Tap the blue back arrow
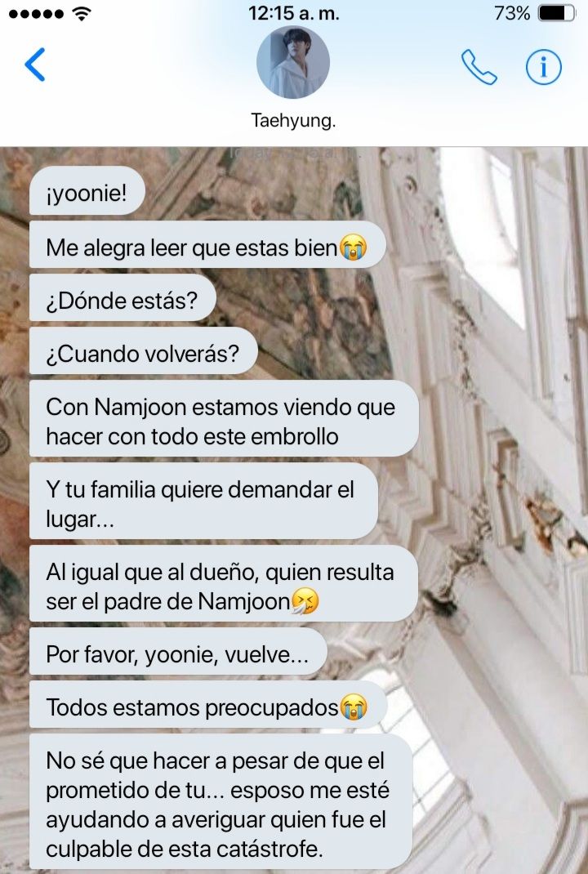This screenshot has height=874, width=588. 34,65
